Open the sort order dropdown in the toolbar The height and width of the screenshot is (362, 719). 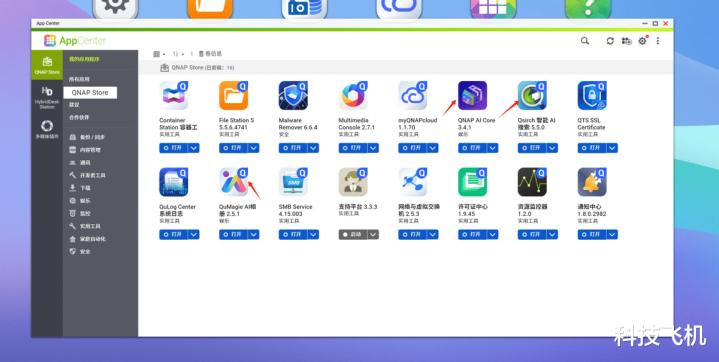178,54
